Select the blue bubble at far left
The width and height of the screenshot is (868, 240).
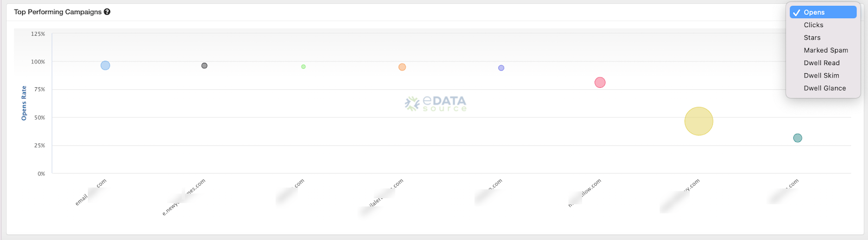[105, 66]
